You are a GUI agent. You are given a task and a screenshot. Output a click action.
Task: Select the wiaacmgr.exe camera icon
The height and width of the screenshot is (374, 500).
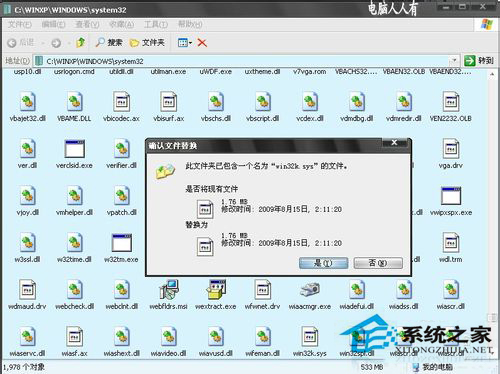click(x=310, y=289)
